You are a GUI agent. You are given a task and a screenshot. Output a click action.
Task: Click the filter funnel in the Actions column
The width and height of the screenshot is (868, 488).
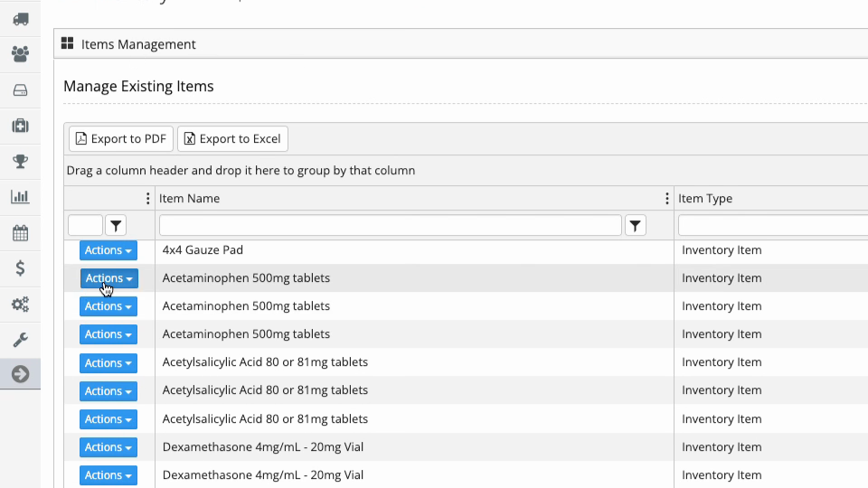116,226
